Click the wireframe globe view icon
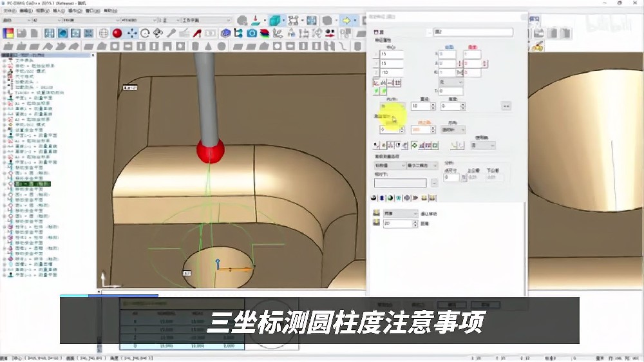This screenshot has height=362, width=644. click(104, 33)
